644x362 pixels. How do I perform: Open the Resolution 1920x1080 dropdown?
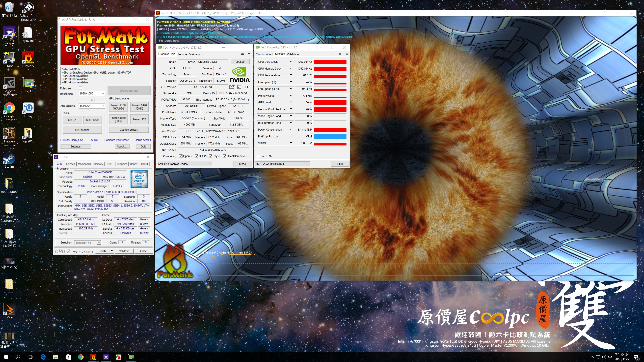pyautogui.click(x=92, y=94)
